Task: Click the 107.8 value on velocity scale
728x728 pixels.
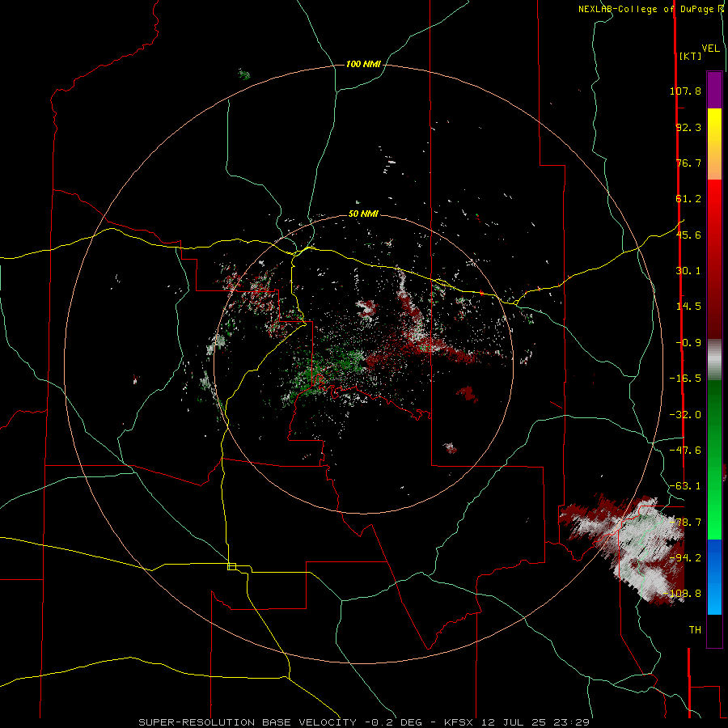Action: [685, 91]
